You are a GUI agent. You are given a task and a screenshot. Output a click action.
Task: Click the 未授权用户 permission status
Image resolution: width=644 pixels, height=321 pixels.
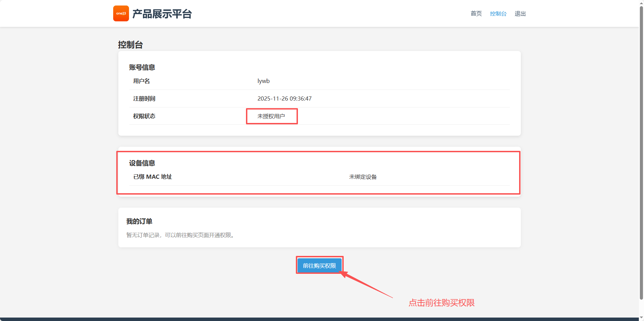tap(271, 116)
